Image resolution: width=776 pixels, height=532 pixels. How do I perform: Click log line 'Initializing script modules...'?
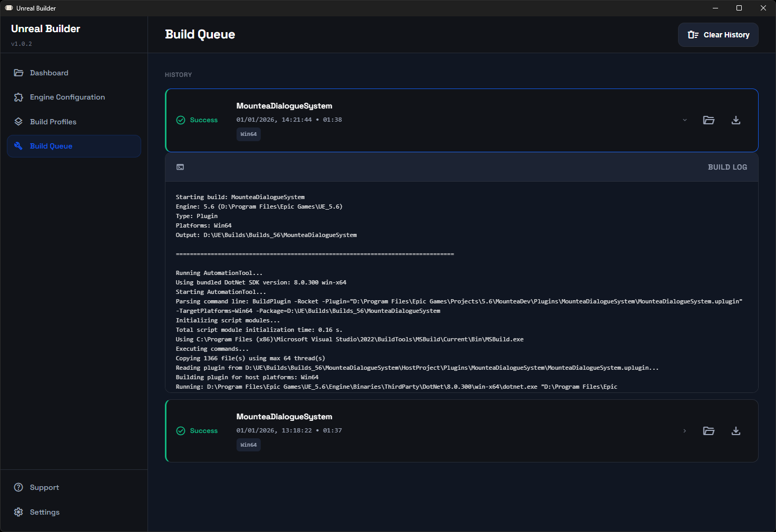pos(228,320)
